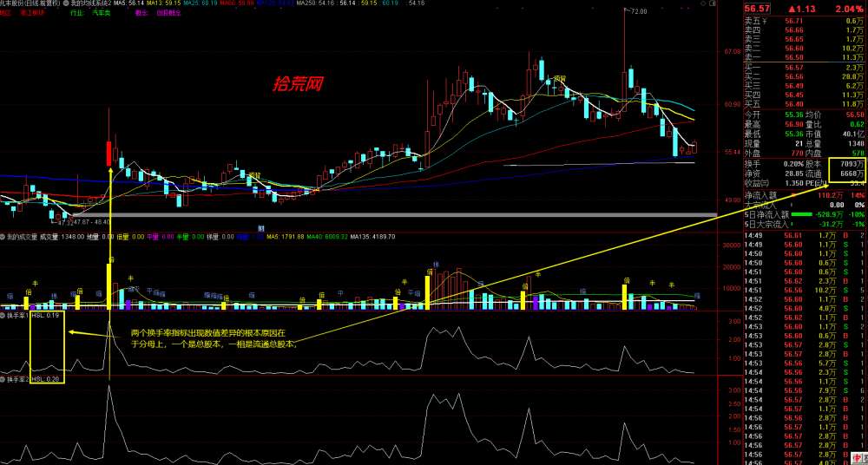
Task: Select the MA13: 59.15 label
Action: (163, 3)
